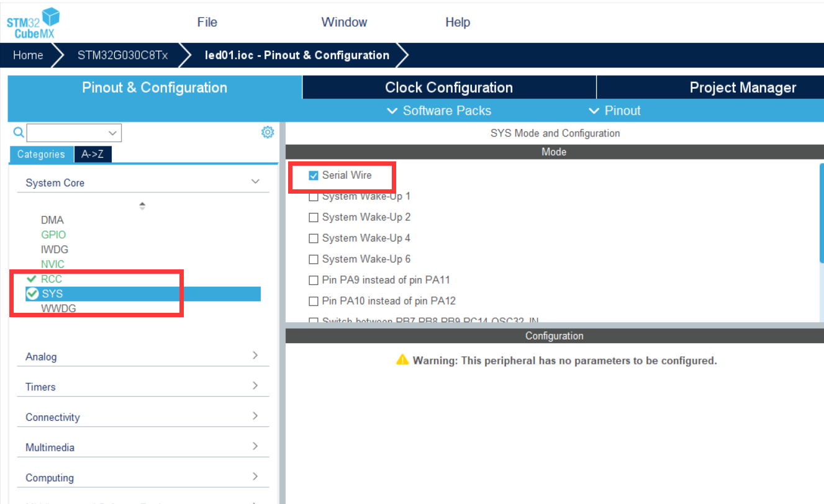Check Pin PA9 instead of pin PA11

coord(314,281)
